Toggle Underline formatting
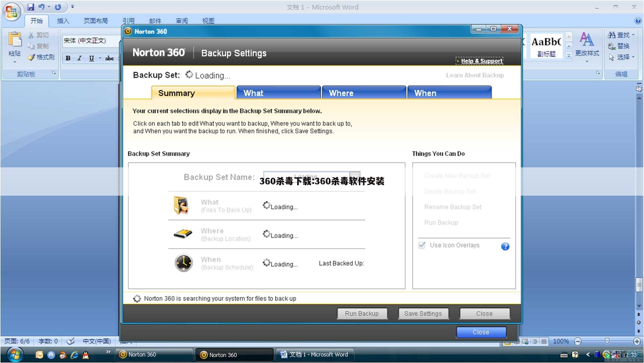The height and width of the screenshot is (363, 644). (91, 58)
